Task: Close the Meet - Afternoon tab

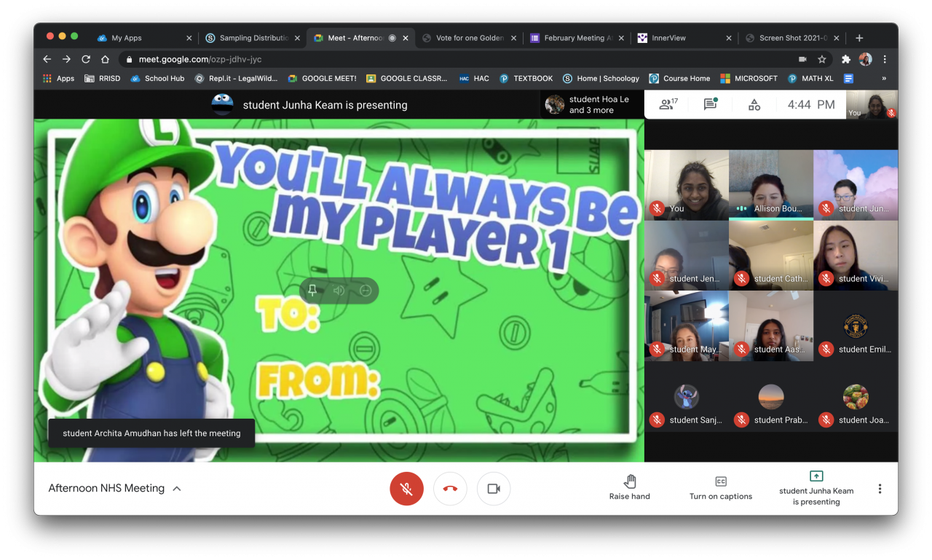Action: (406, 38)
